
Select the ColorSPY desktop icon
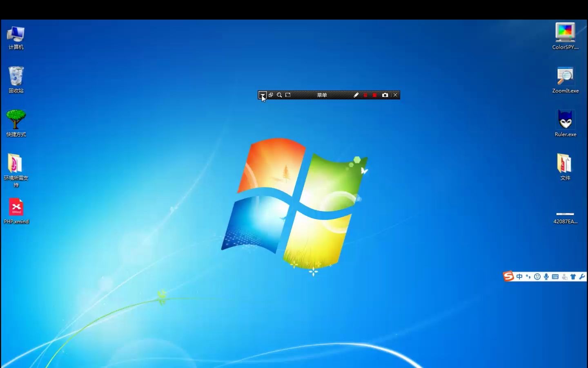click(x=565, y=36)
